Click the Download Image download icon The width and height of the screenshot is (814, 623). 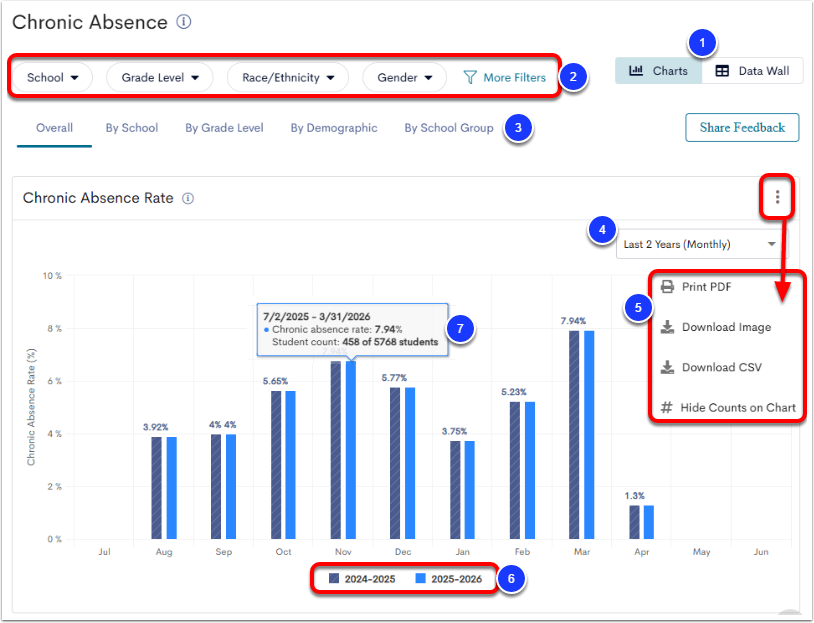click(667, 326)
